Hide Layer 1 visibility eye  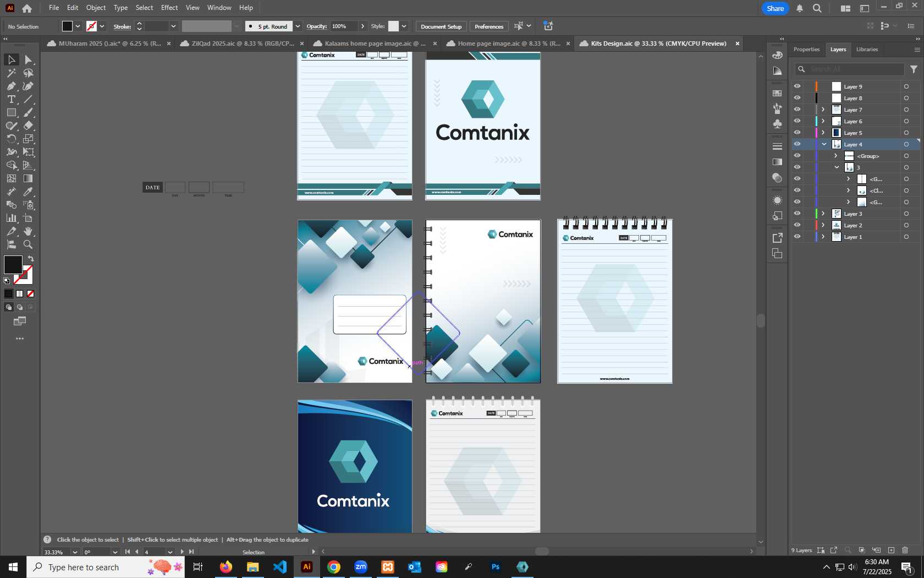click(x=797, y=237)
